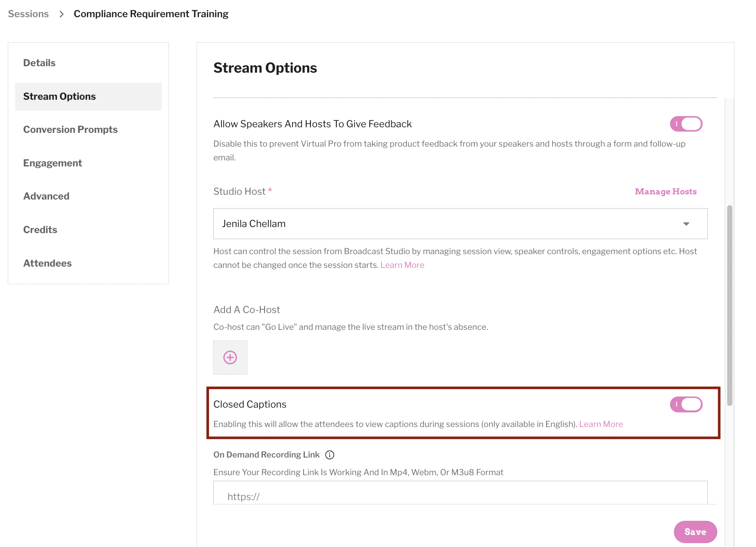The image size is (756, 547).
Task: Click the Save button
Action: coord(695,532)
